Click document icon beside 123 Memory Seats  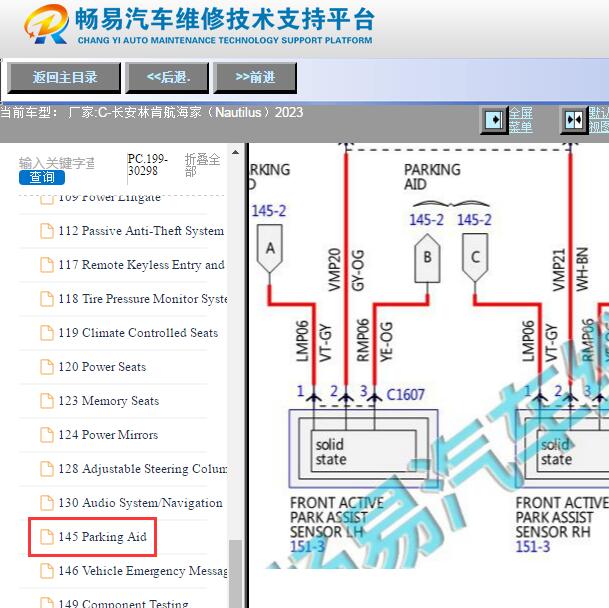pos(47,401)
